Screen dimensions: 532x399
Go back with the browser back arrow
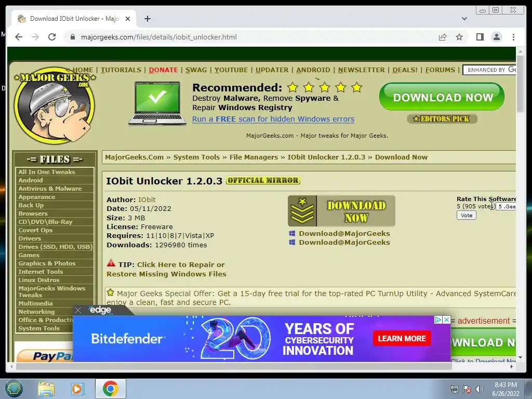click(19, 37)
